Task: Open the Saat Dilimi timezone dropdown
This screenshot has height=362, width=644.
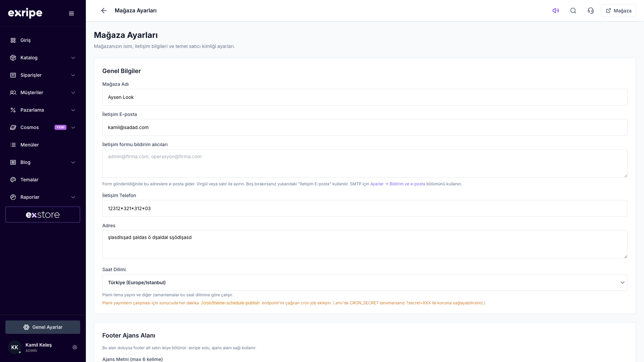Action: pos(365,283)
